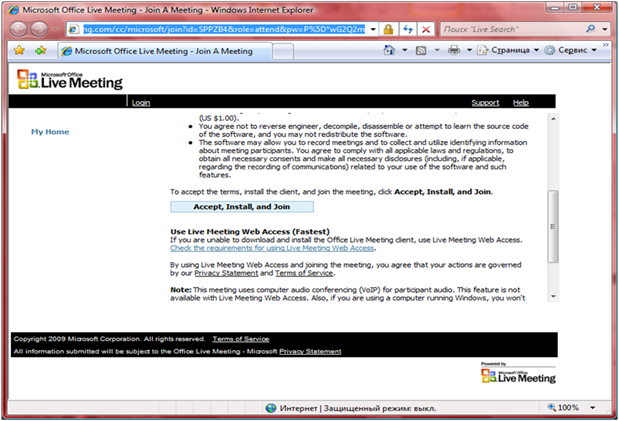Image resolution: width=619 pixels, height=421 pixels.
Task: Click the Home page icon
Action: [389, 50]
